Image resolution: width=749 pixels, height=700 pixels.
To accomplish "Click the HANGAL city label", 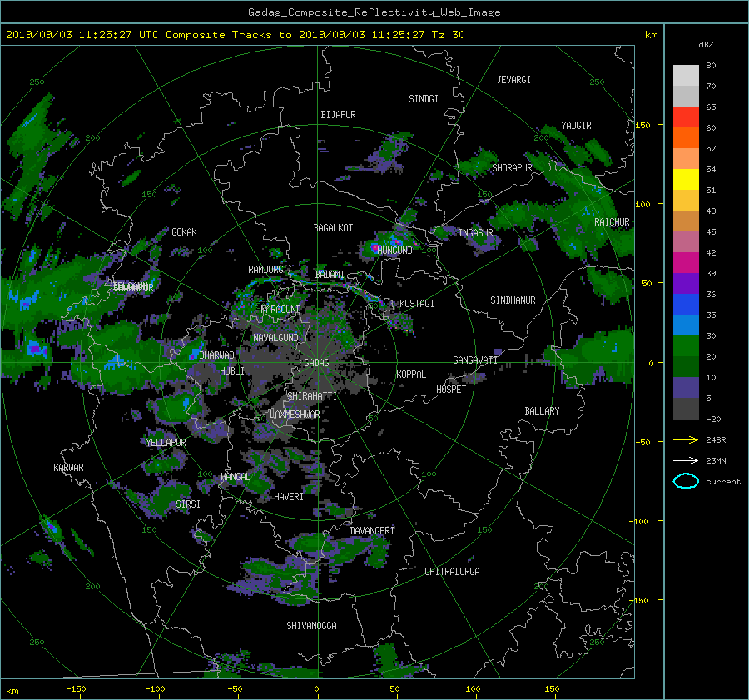I will (x=236, y=477).
